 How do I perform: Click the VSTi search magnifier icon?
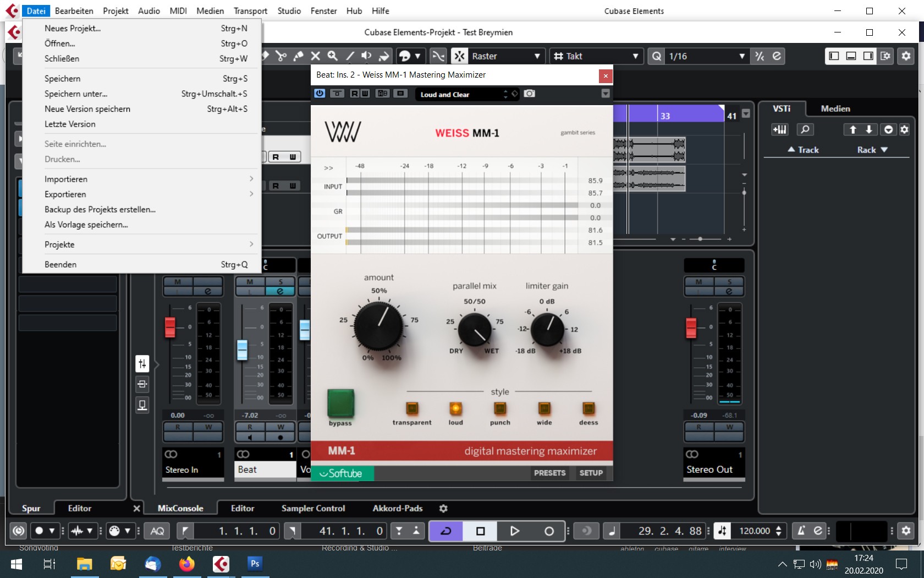click(805, 129)
